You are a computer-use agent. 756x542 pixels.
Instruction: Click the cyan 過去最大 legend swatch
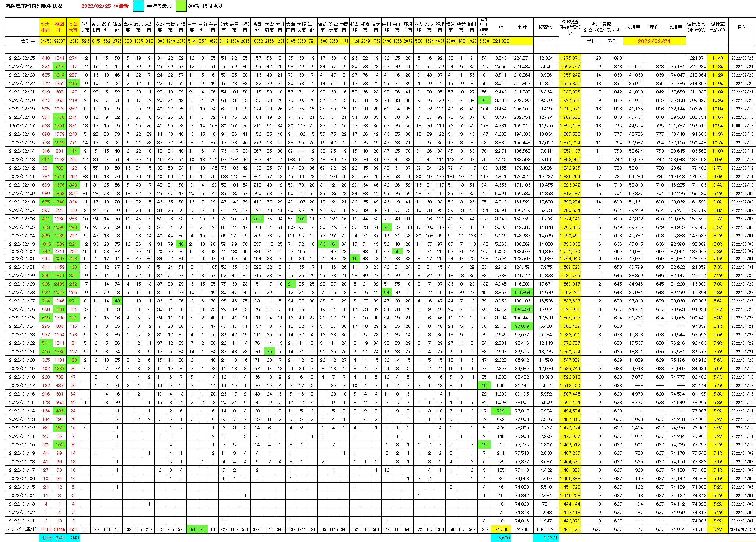pos(138,6)
